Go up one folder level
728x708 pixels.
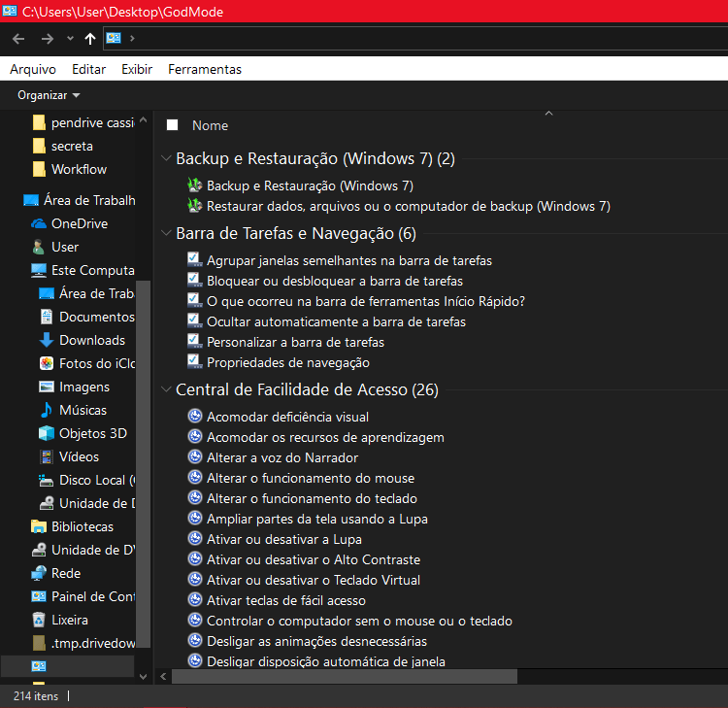pos(90,39)
